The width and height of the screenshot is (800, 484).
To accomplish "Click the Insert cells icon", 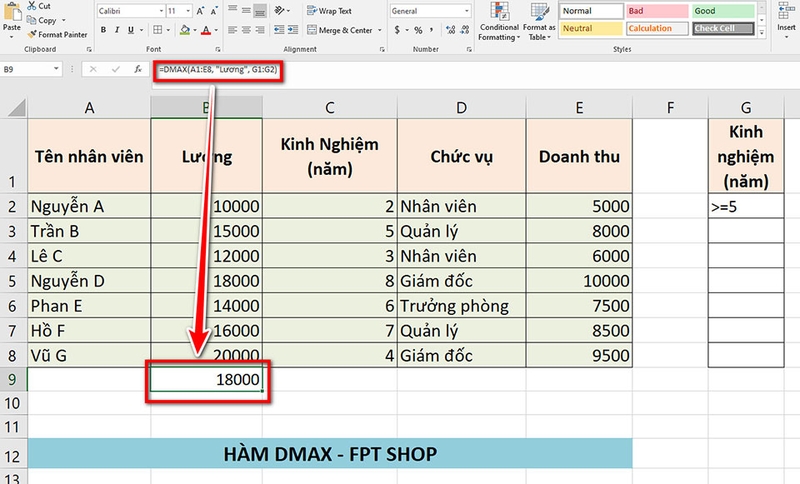I will pos(786,11).
